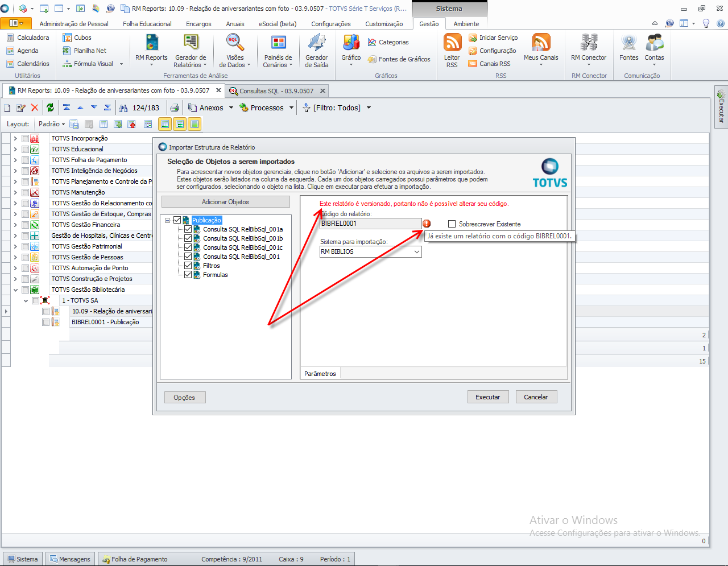Click the binoculars search icon
The width and height of the screenshot is (728, 566).
point(123,108)
